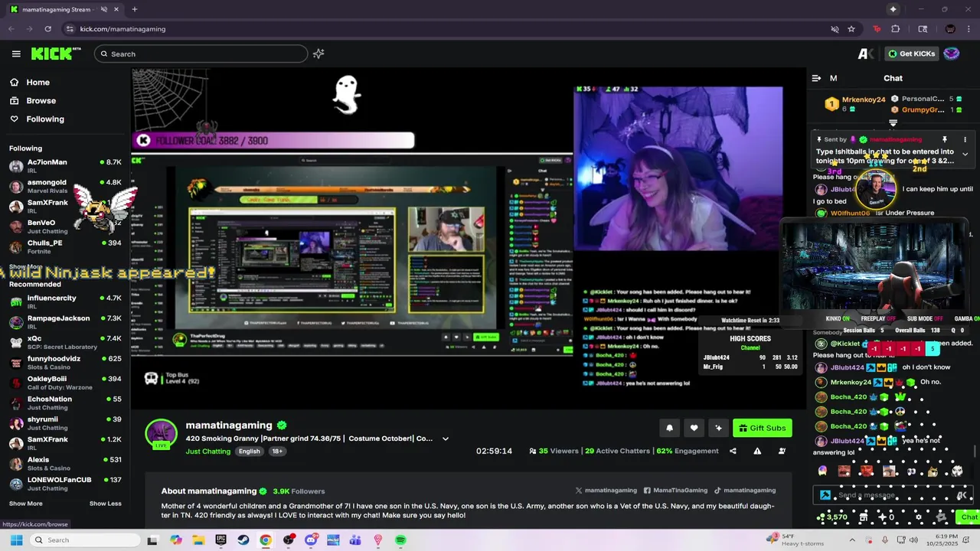Click the 18+ tag

(277, 452)
